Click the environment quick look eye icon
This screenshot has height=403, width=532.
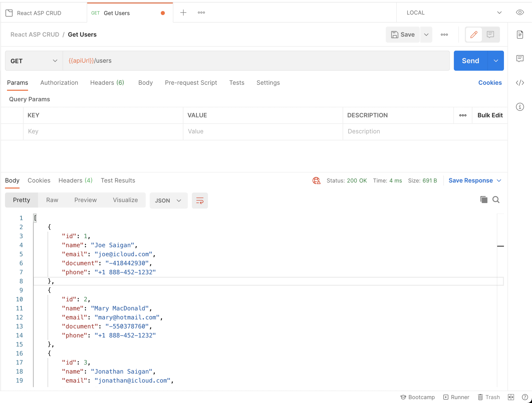click(520, 12)
